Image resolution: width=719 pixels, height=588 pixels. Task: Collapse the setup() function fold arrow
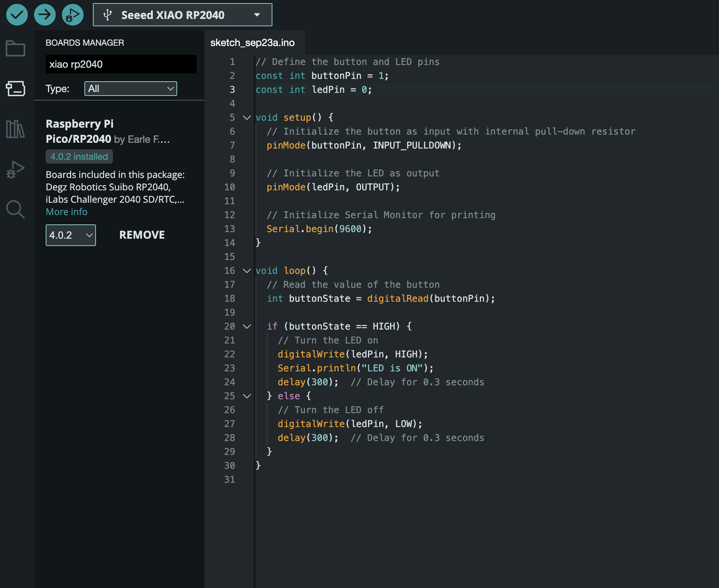point(247,118)
